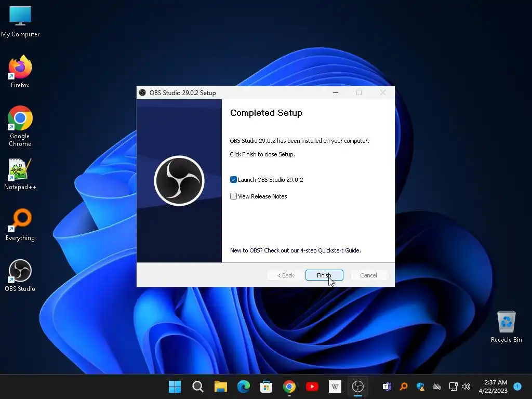Click the Finish button in OBS Setup
The image size is (532, 399).
click(324, 275)
